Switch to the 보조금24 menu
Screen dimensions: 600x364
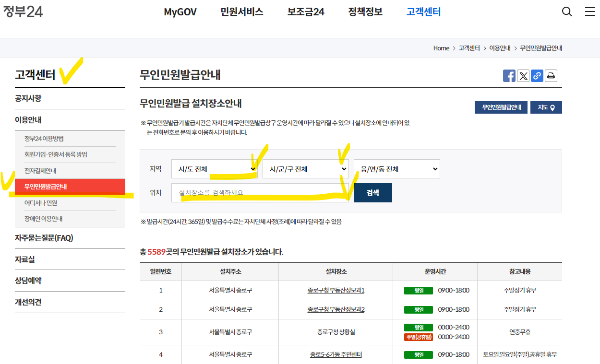point(305,12)
